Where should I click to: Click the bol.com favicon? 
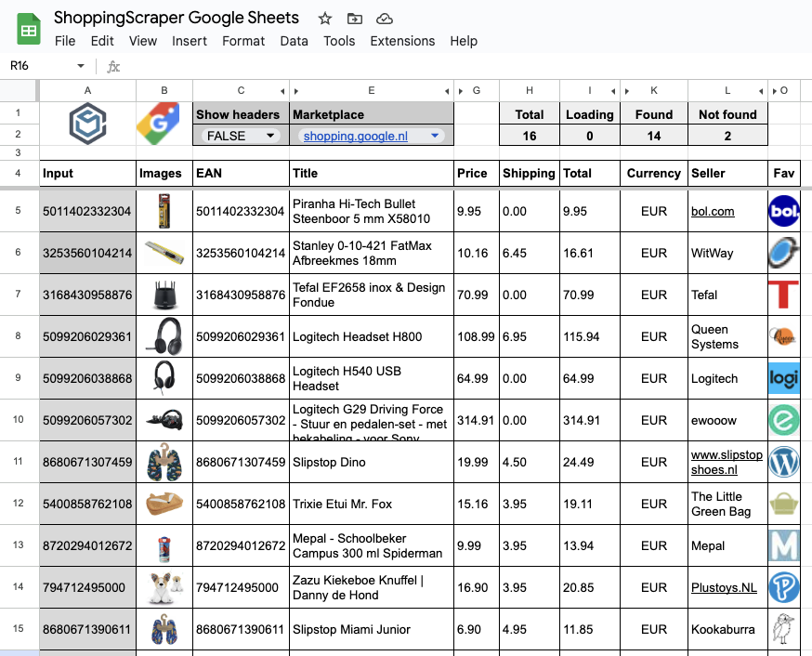click(784, 211)
